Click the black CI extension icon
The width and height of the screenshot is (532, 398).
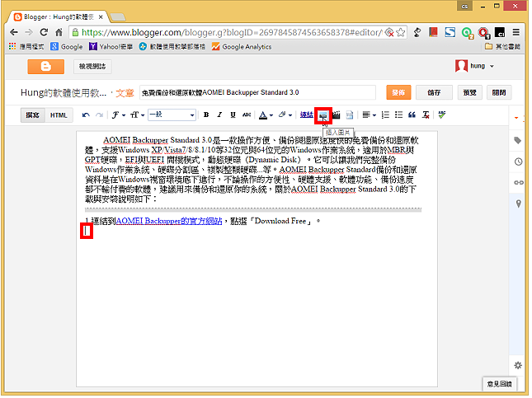pos(500,32)
